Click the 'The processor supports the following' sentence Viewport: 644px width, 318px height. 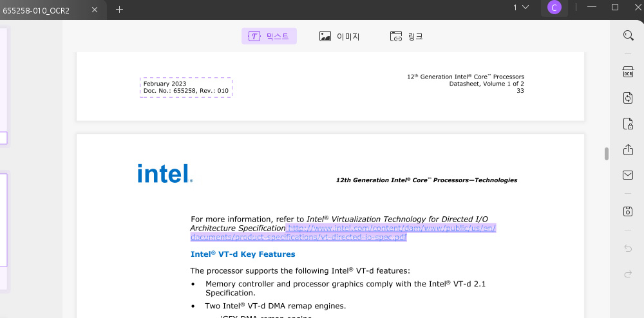point(300,271)
